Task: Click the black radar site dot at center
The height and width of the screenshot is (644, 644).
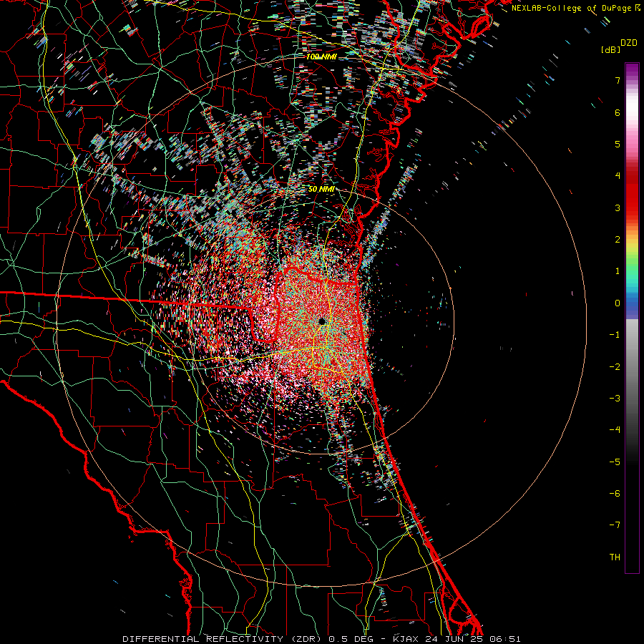Action: [x=322, y=321]
